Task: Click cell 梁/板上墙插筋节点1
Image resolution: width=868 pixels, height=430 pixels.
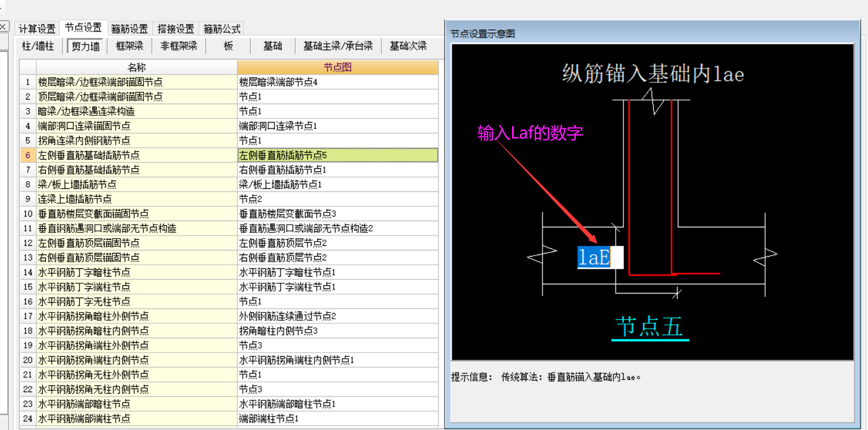Action: [x=337, y=184]
